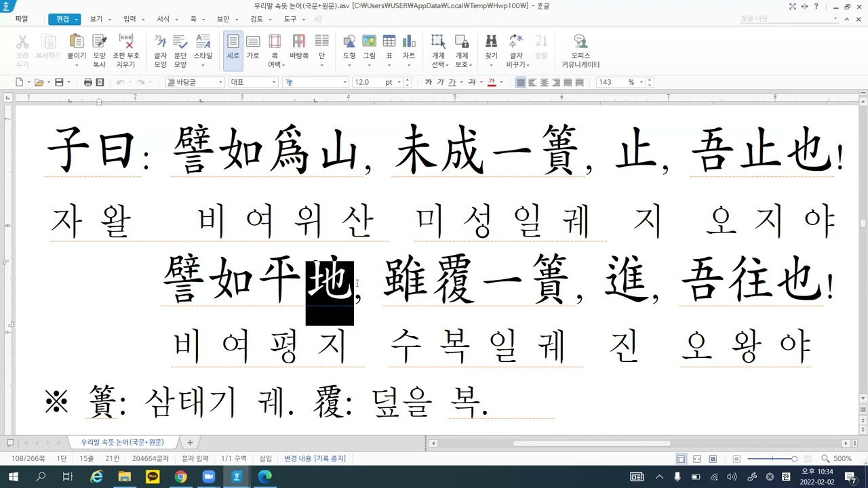Click the 개체 보호 object protect icon
Screen dimensions: 868x488
pyautogui.click(x=462, y=51)
